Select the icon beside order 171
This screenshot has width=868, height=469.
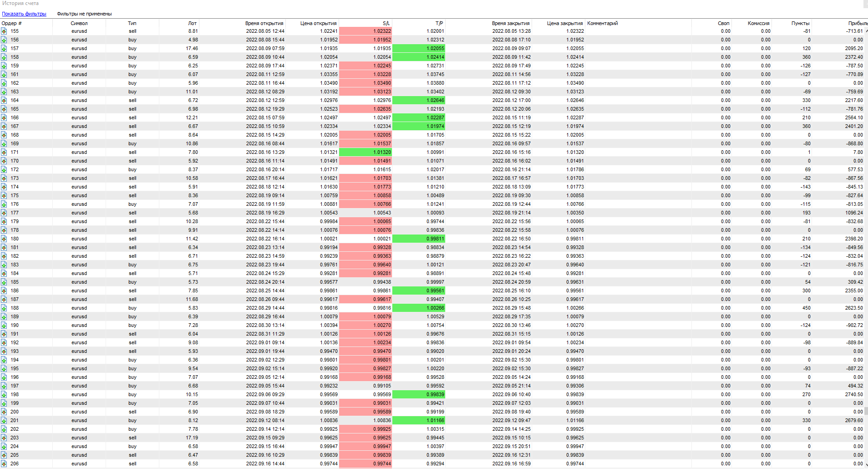(x=4, y=153)
